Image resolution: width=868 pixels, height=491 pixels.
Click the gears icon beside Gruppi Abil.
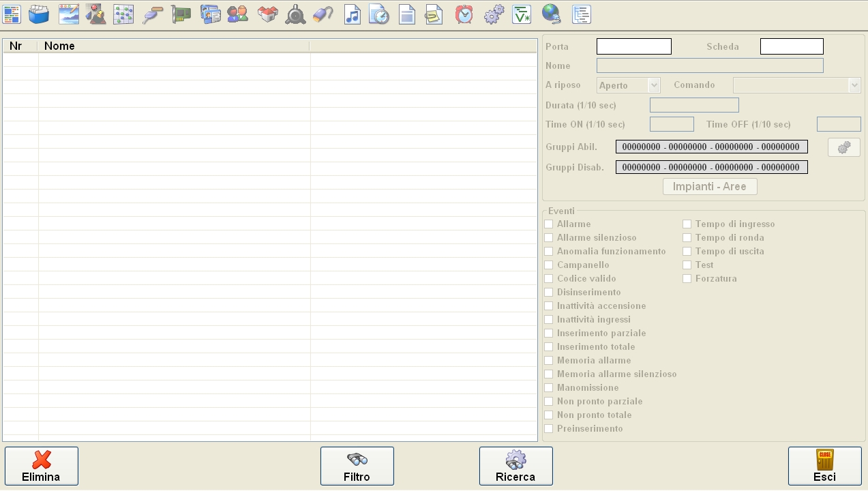pos(843,147)
